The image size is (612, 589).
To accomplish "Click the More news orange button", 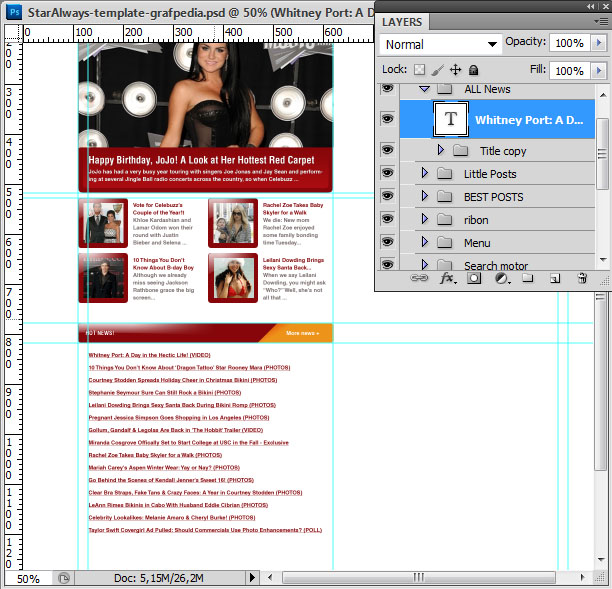I will coord(302,333).
